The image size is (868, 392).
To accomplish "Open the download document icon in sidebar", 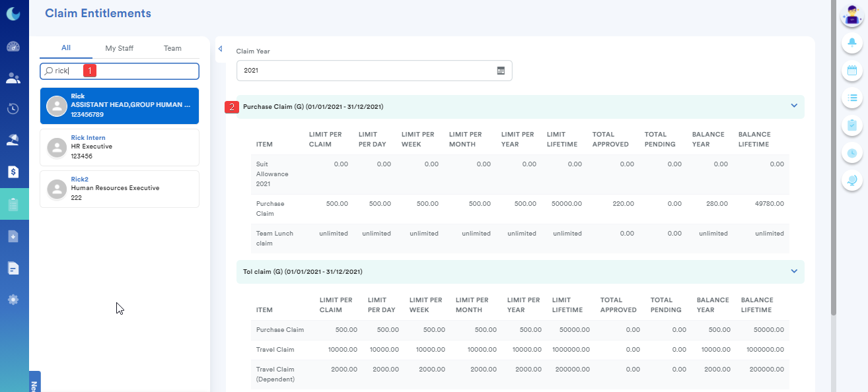I will tap(13, 236).
